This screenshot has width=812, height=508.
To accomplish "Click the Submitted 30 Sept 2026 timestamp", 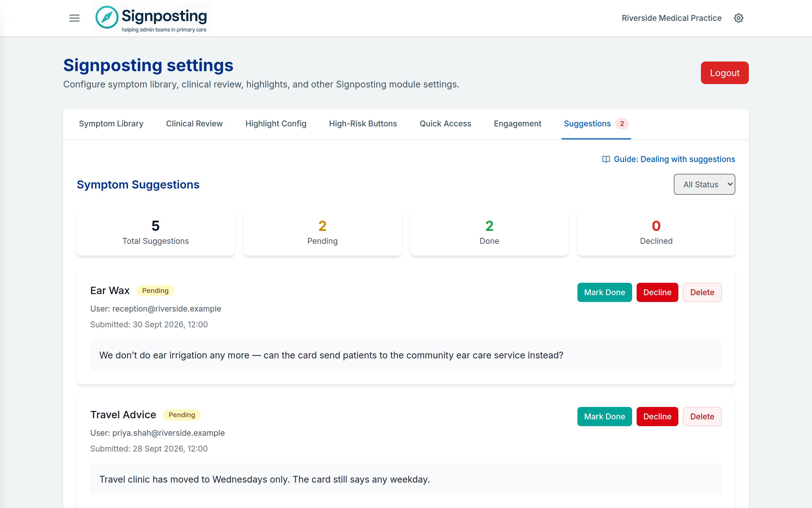I will click(x=149, y=325).
